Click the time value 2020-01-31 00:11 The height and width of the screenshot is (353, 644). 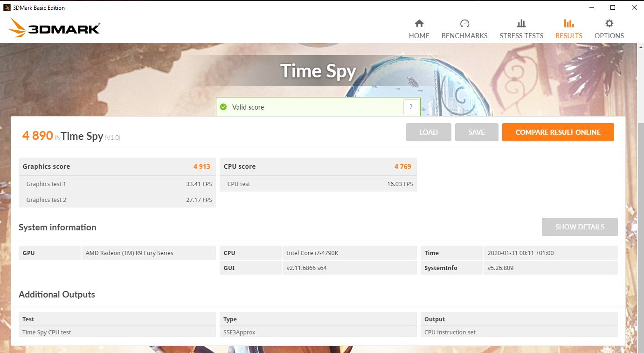520,253
